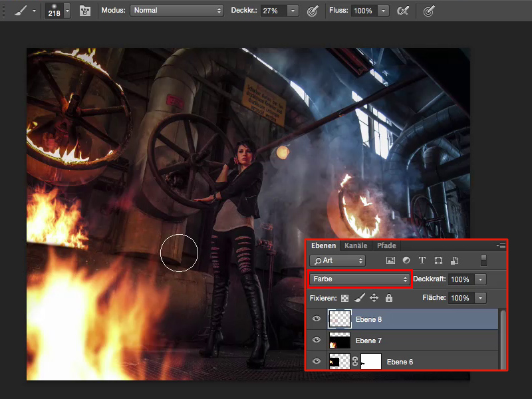Lock transparent pixels in Fixieren row

[344, 299]
